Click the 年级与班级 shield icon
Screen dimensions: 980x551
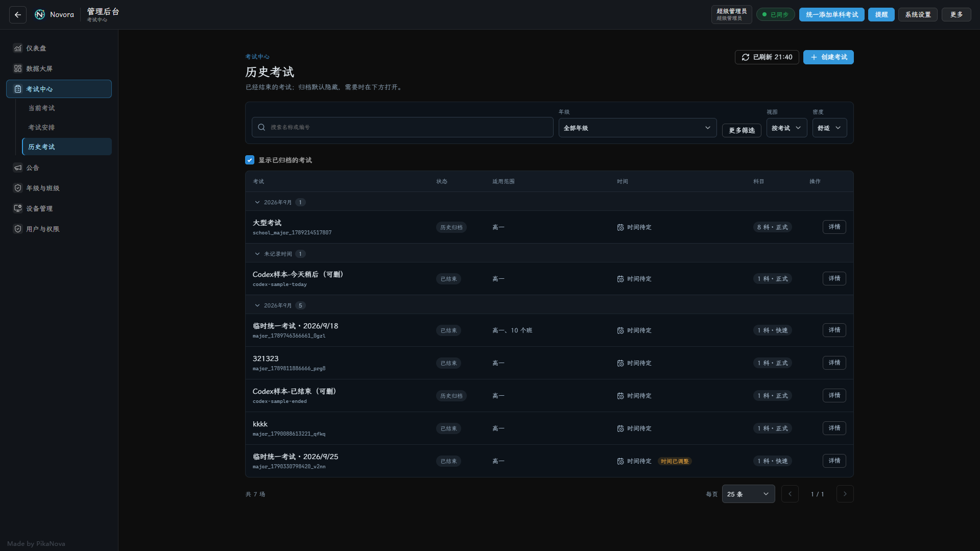18,188
